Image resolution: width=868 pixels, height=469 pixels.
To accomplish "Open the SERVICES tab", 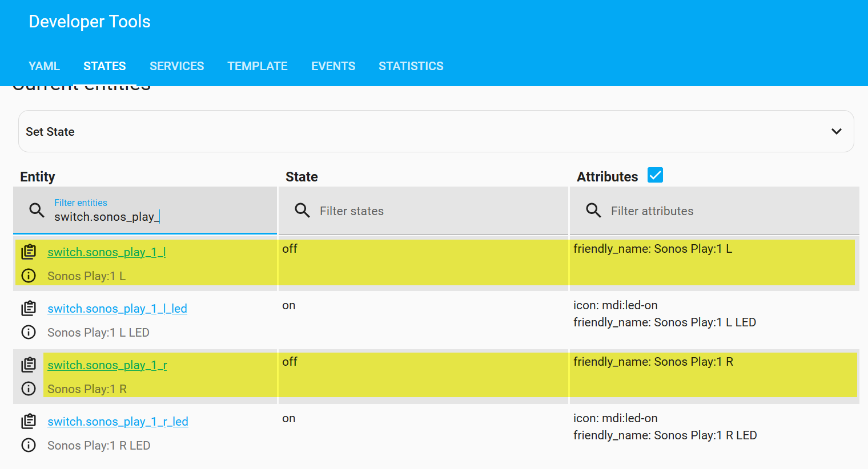I will (176, 66).
